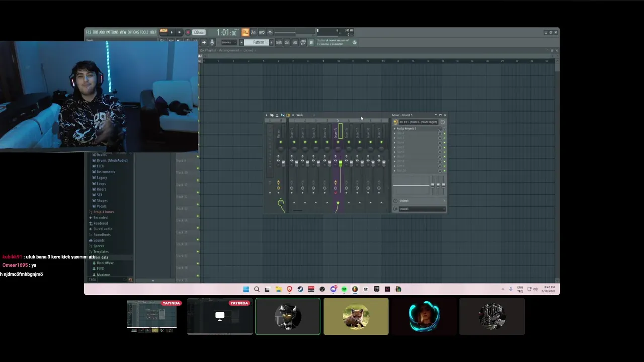
Task: Click the shopping cart icon in toolbar
Action: coord(311,42)
